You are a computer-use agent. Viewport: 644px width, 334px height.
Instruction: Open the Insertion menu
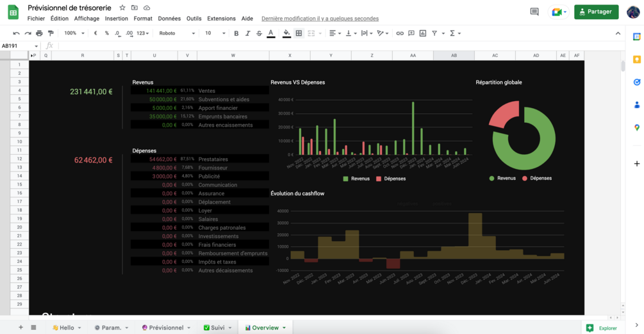(x=116, y=19)
